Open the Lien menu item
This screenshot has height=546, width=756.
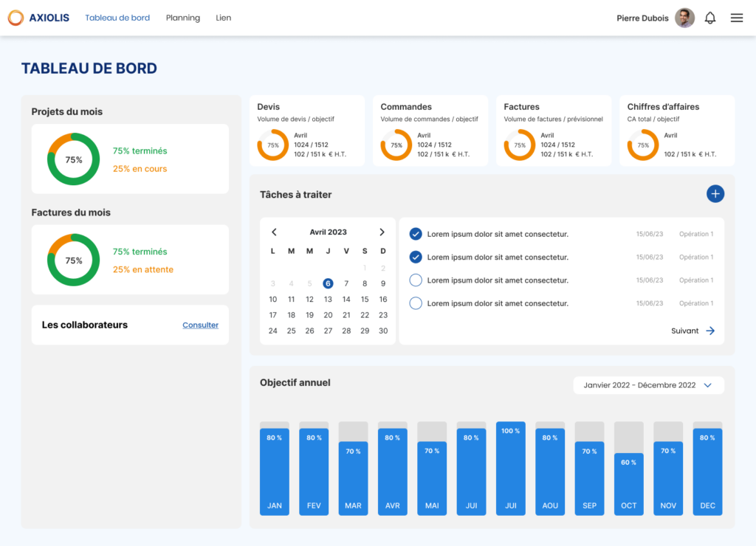click(x=223, y=18)
